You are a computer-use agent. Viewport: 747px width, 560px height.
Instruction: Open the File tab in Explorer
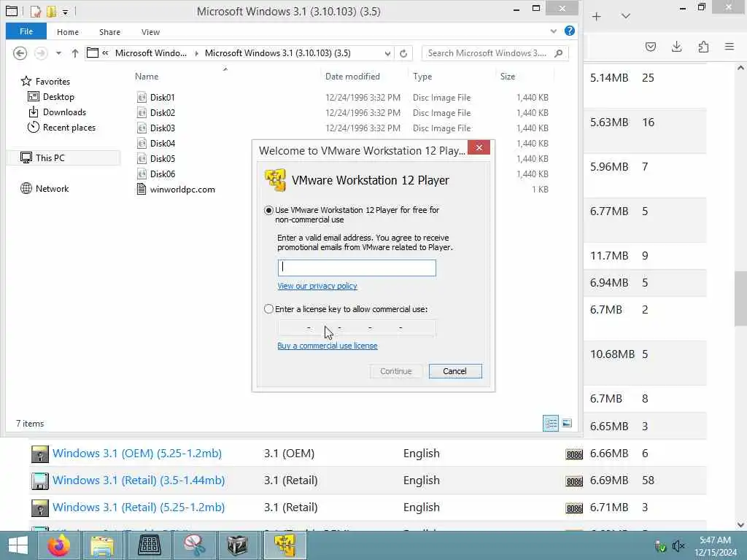coord(26,31)
